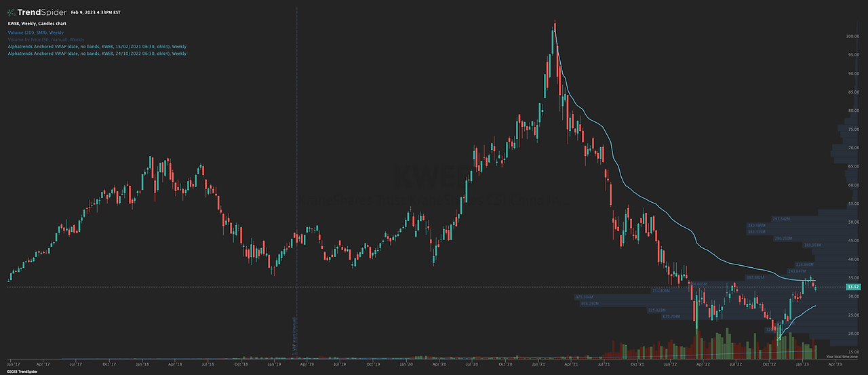The height and width of the screenshot is (375, 868).
Task: Select the Anchored VWAP label dated 24/10/2022
Action: pyautogui.click(x=97, y=53)
